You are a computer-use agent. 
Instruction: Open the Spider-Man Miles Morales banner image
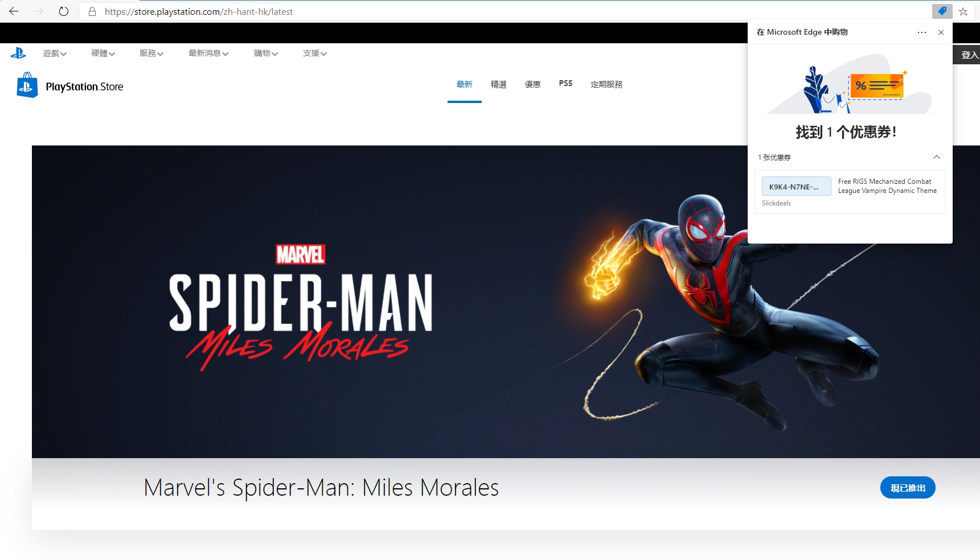[506, 302]
